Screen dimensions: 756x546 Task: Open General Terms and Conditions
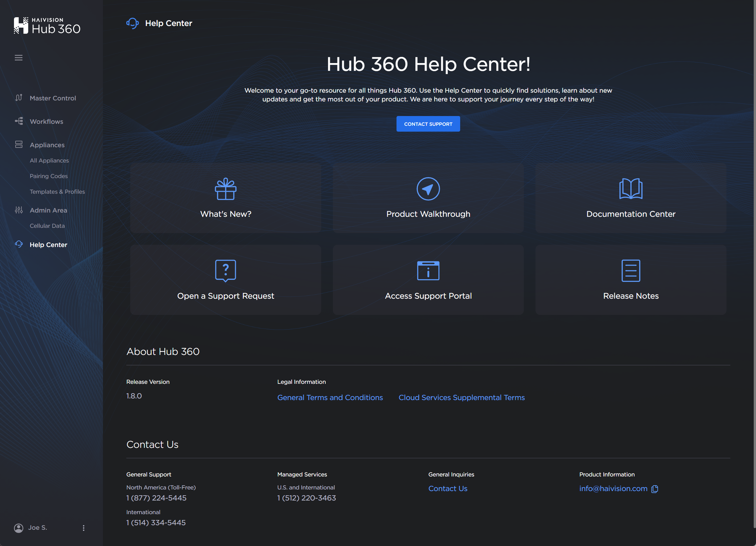[x=330, y=397]
